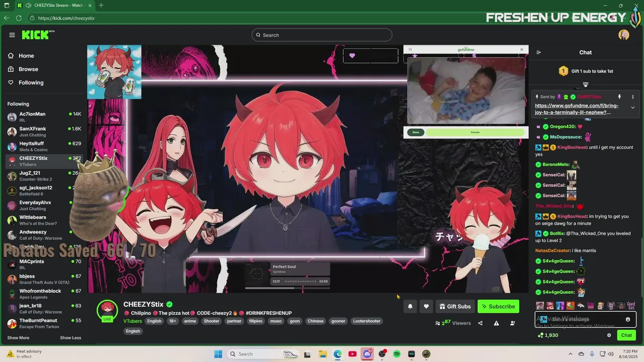Click the green Subscribe button
This screenshot has width=644, height=362.
498,306
